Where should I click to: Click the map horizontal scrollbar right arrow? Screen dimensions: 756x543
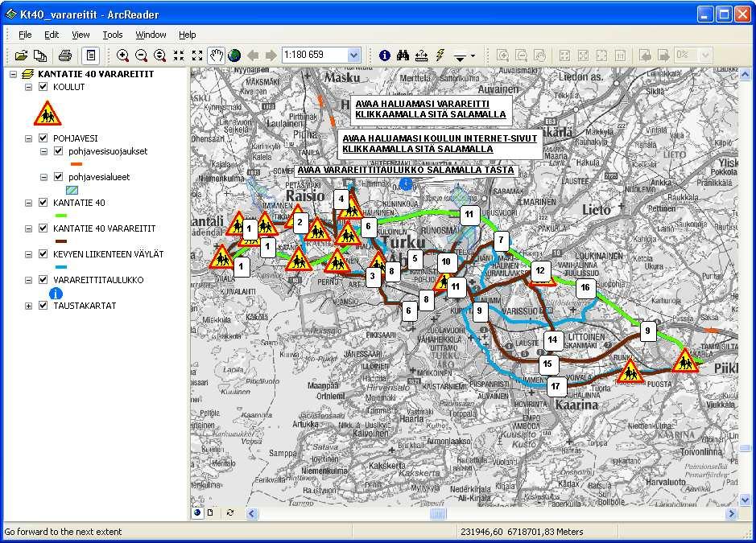pyautogui.click(x=732, y=513)
